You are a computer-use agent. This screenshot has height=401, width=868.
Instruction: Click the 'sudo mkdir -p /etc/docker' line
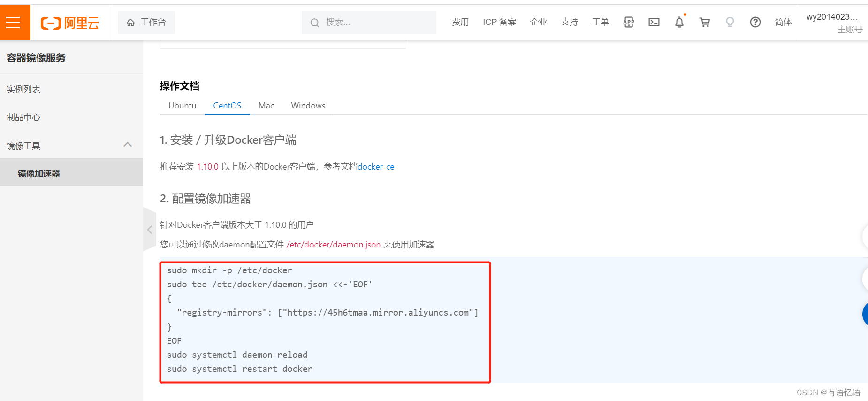pyautogui.click(x=229, y=270)
